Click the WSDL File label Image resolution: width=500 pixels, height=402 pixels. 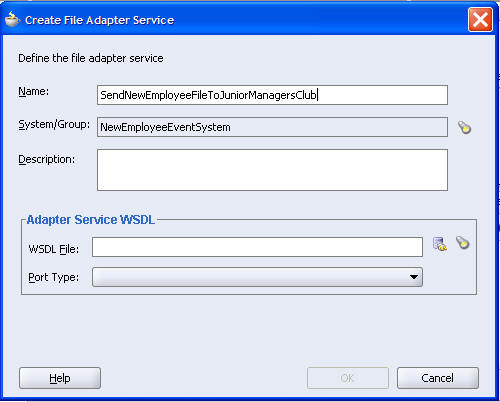[54, 249]
